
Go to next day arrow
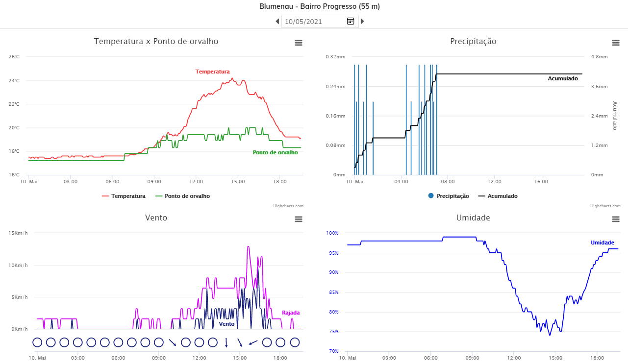click(362, 21)
